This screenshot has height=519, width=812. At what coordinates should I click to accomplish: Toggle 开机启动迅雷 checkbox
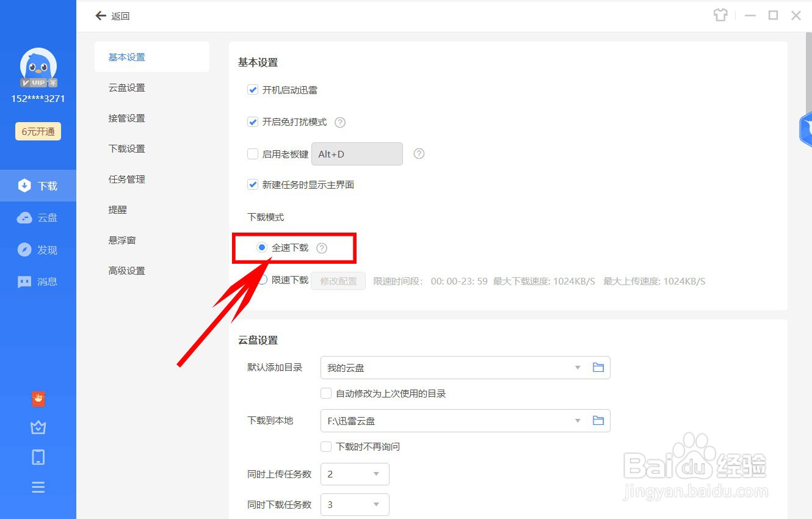point(253,90)
